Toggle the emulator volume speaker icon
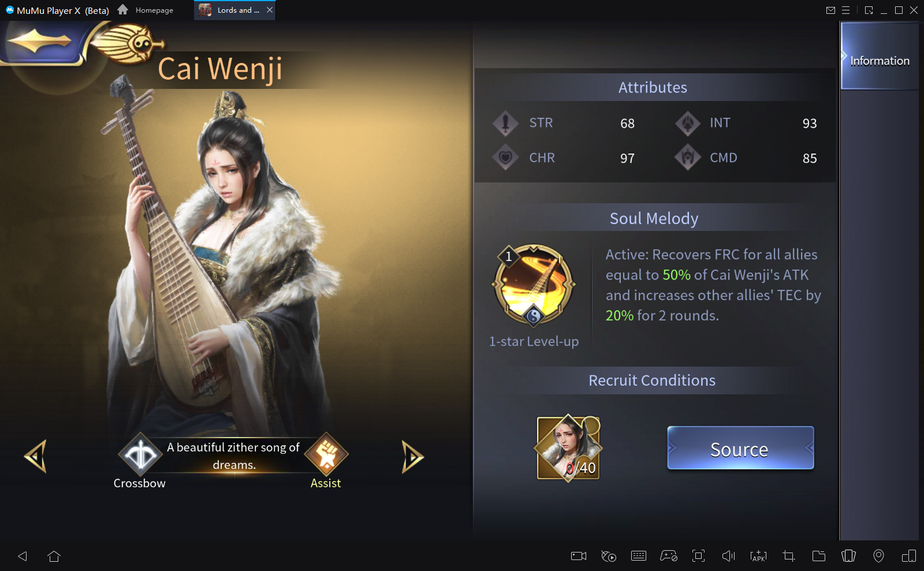Viewport: 924px width, 571px height. pyautogui.click(x=728, y=556)
